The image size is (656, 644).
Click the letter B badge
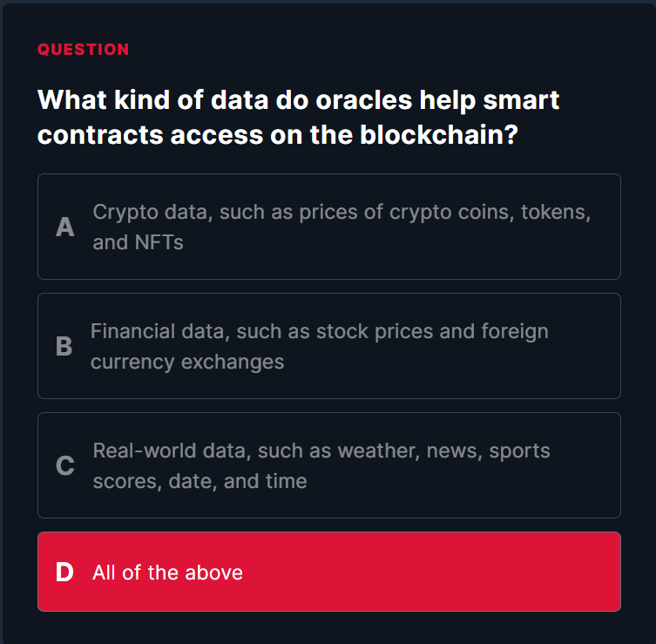click(64, 347)
